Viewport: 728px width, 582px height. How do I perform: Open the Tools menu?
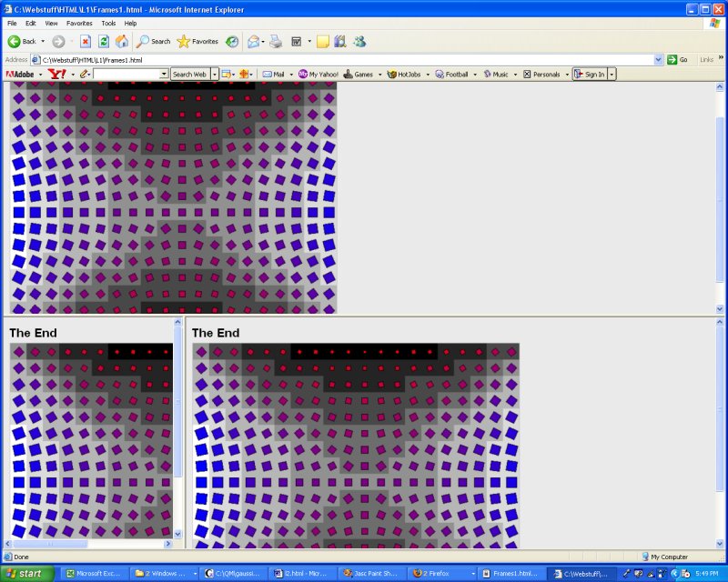pyautogui.click(x=109, y=24)
